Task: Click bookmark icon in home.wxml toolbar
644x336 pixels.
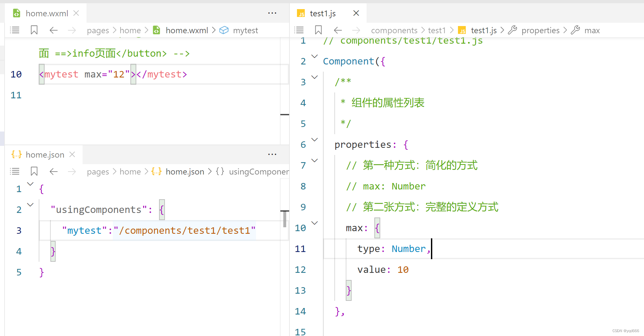Action: [34, 30]
